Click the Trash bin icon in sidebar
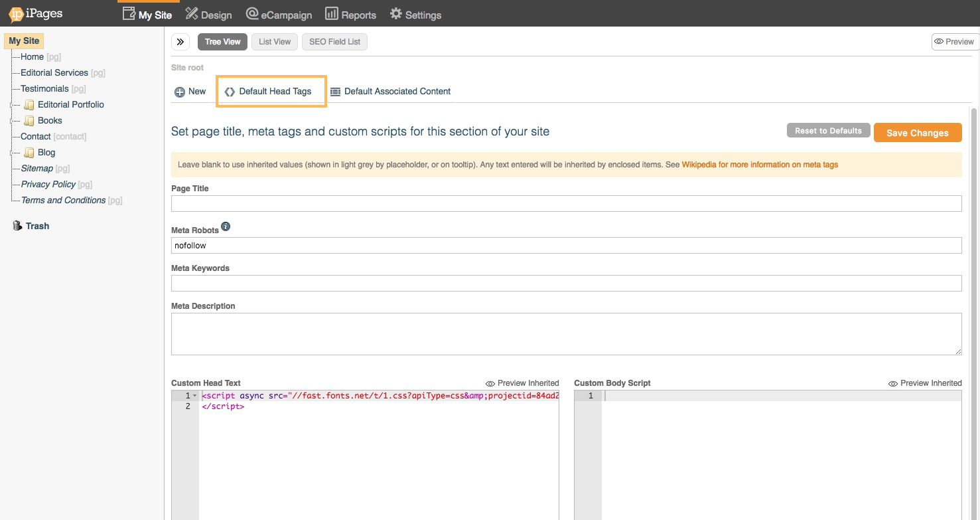Viewport: 980px width, 520px height. click(x=17, y=226)
